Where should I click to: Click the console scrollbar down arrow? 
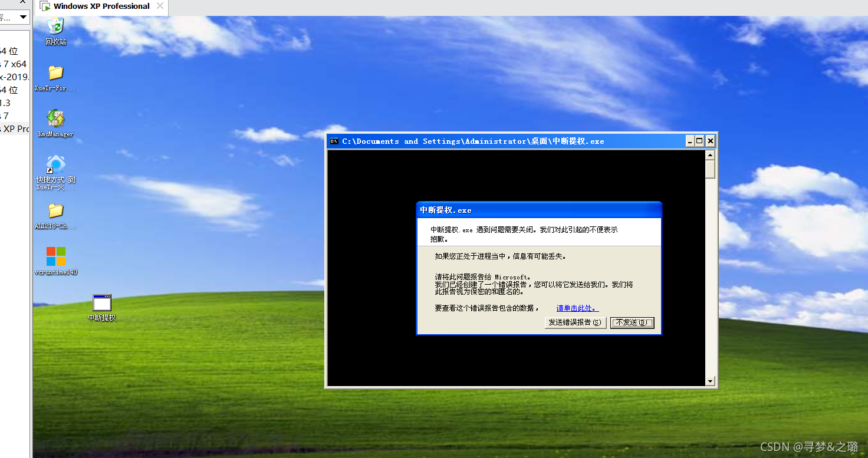711,381
